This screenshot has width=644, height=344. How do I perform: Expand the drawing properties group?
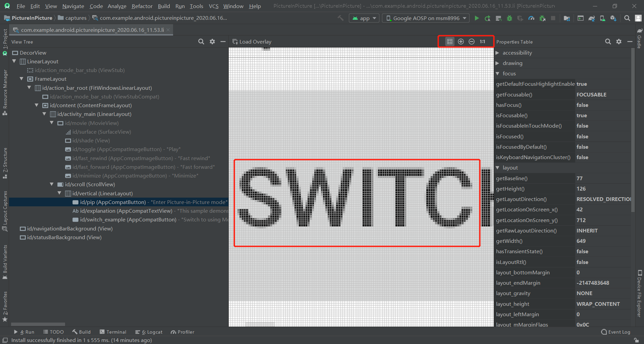[x=497, y=63]
